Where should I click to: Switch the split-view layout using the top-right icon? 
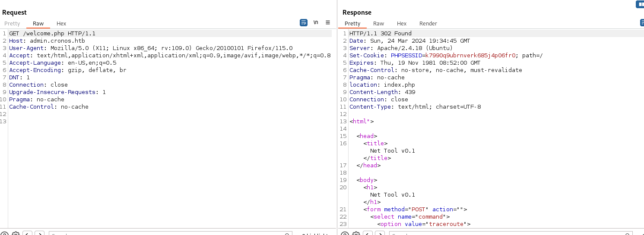640,4
